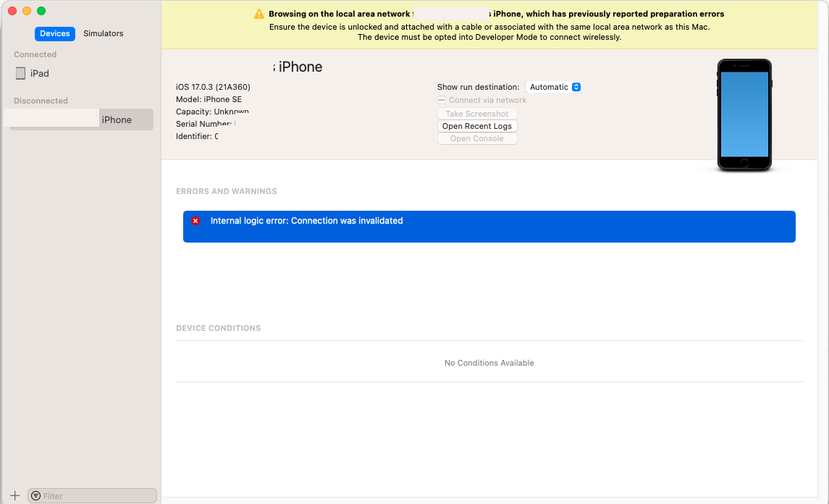Click the green zoom window button
This screenshot has width=829, height=504.
point(41,11)
